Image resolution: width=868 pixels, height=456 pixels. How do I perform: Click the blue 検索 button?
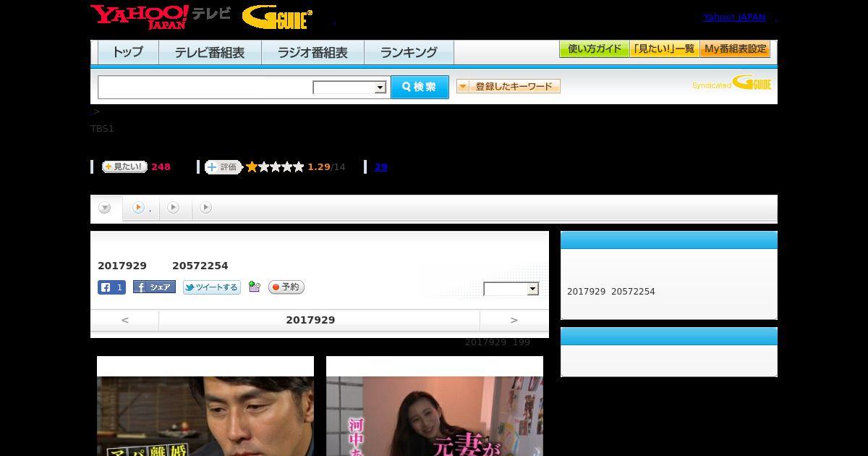tap(420, 87)
